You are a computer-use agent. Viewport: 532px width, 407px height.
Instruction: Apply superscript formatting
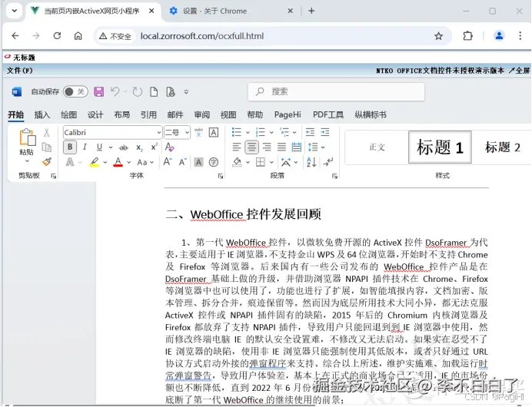point(154,147)
